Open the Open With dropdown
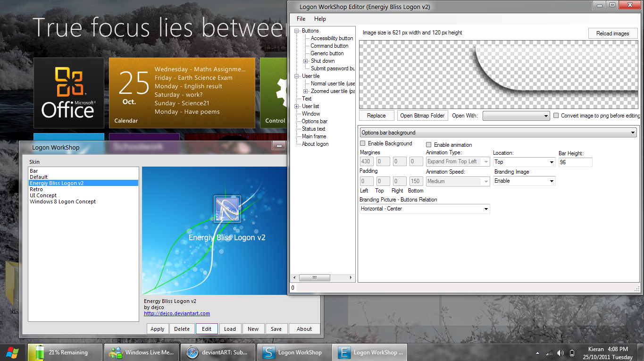This screenshot has height=361, width=644. (516, 116)
